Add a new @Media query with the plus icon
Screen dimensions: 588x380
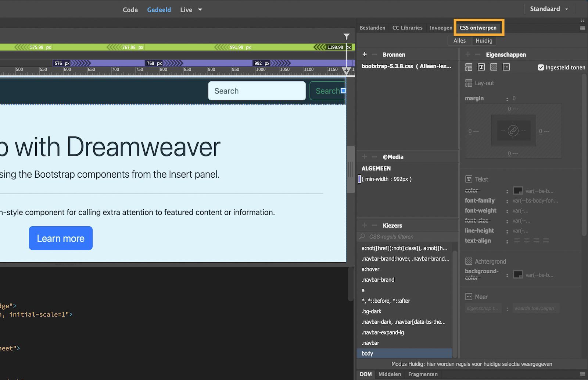(x=364, y=156)
